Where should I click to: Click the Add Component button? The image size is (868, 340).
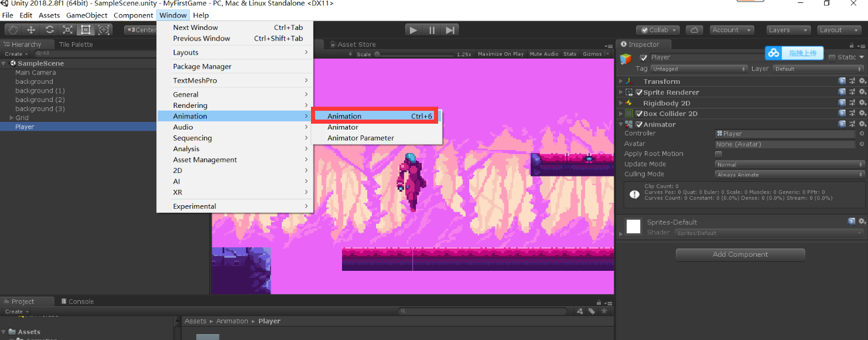click(740, 254)
